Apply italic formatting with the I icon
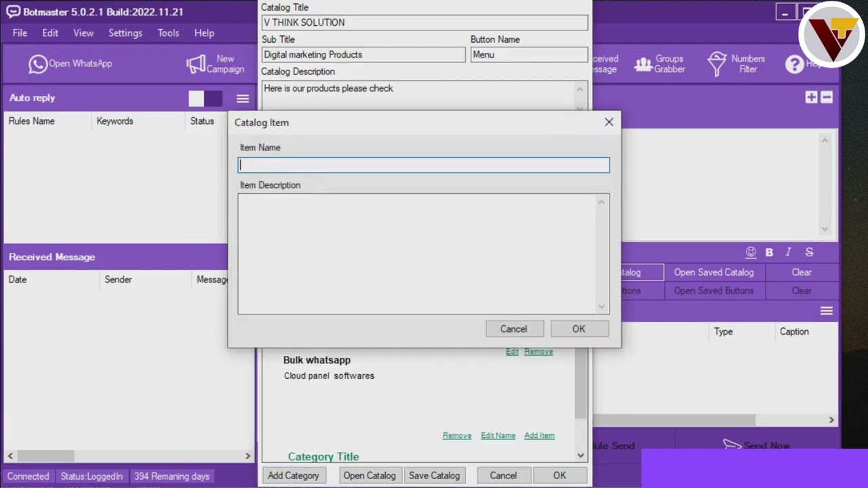The height and width of the screenshot is (488, 868). [788, 252]
